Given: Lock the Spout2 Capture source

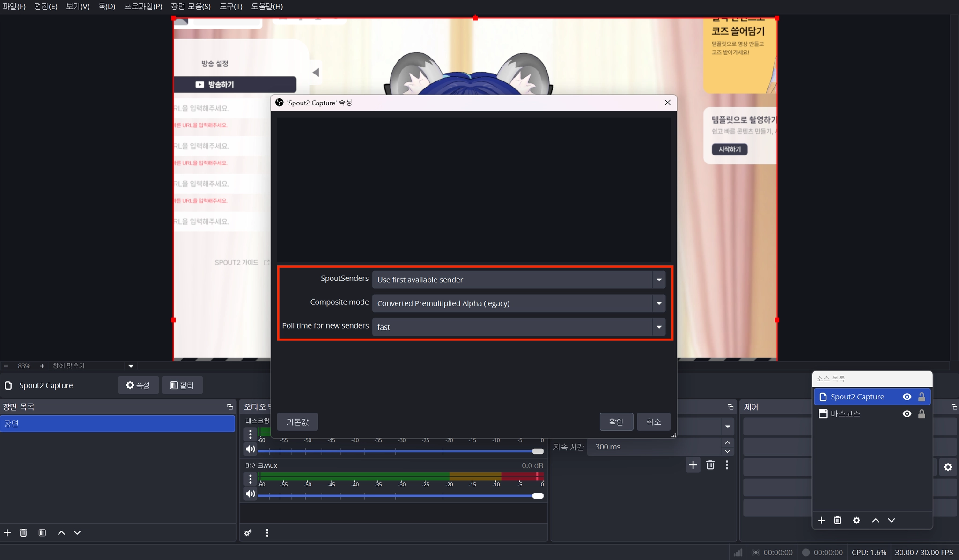Looking at the screenshot, I should point(922,397).
